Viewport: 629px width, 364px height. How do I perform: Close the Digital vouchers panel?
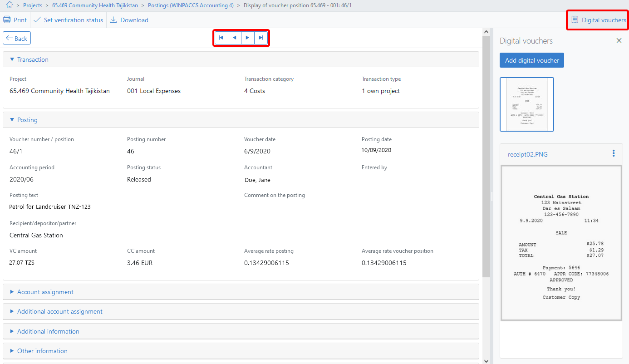coord(619,41)
